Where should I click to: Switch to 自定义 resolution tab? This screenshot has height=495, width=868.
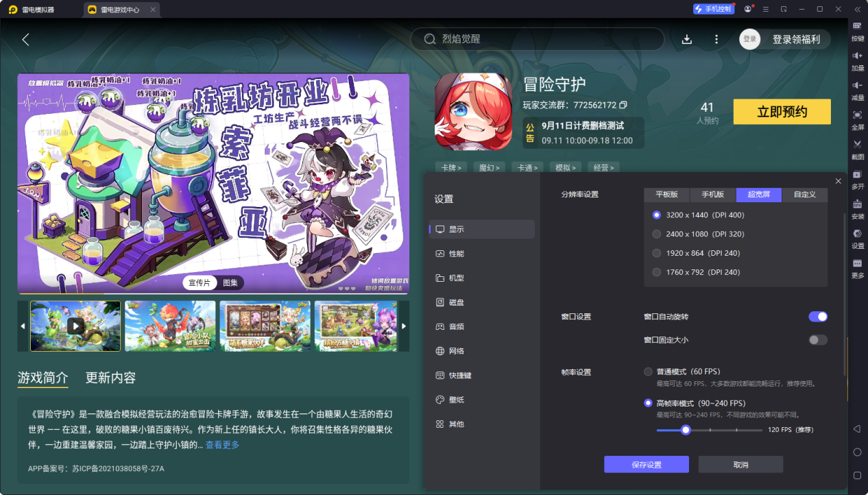coord(805,195)
